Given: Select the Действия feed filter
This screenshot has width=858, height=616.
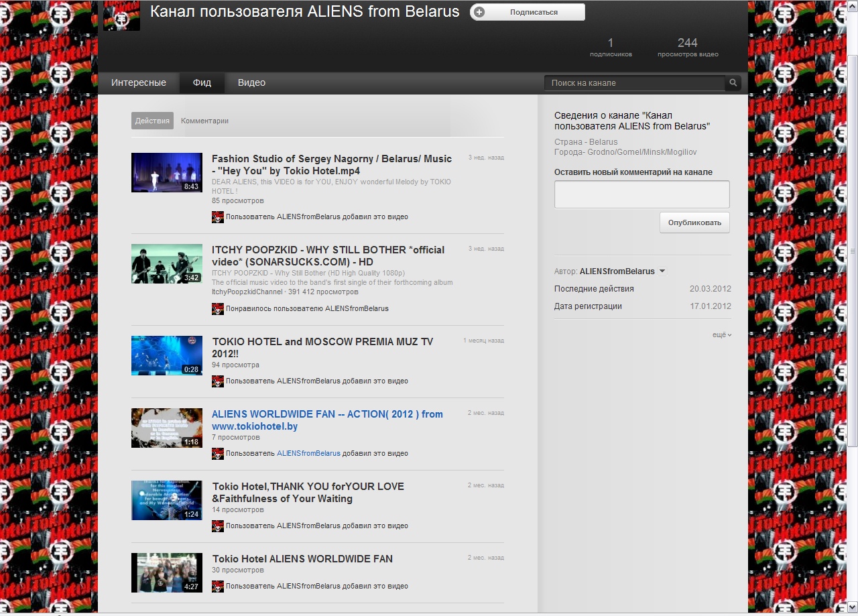Looking at the screenshot, I should click(152, 121).
